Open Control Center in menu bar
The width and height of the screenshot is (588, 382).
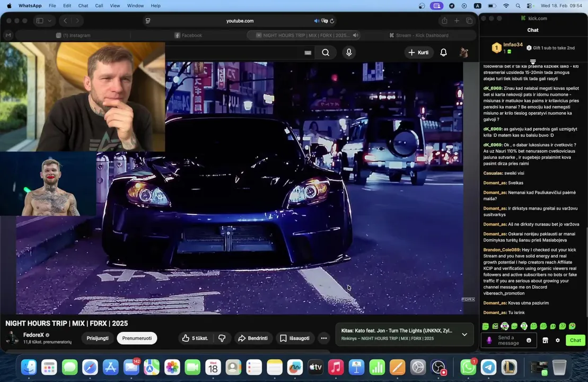530,6
